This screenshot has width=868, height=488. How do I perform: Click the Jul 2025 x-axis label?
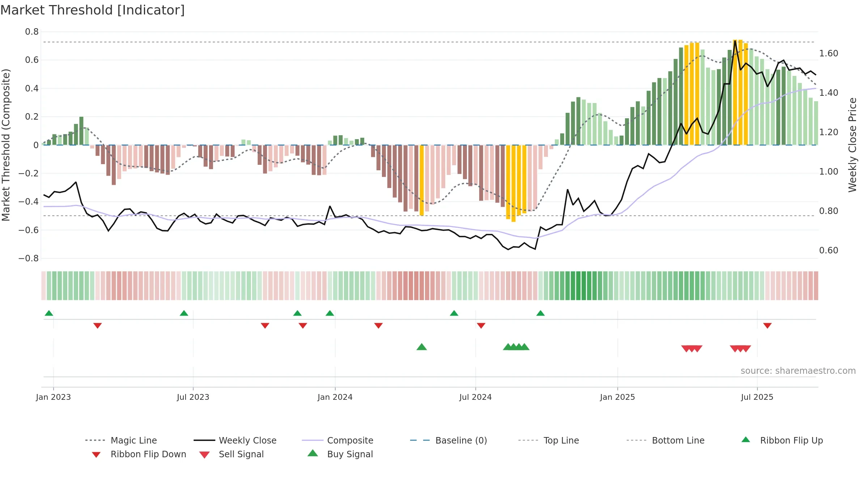tap(757, 397)
